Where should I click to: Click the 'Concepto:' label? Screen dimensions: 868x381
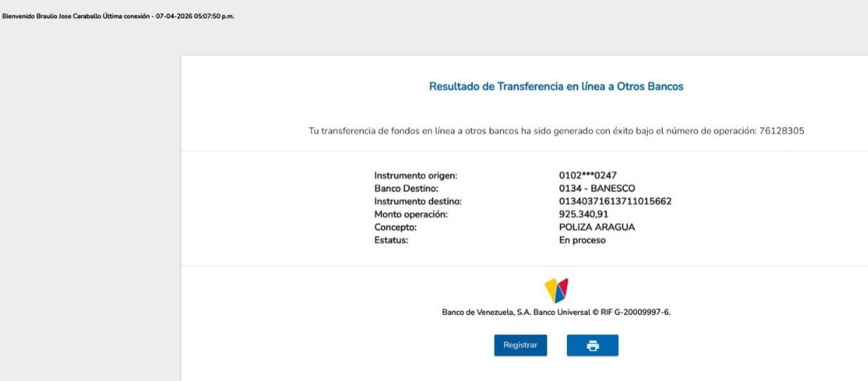[395, 228]
